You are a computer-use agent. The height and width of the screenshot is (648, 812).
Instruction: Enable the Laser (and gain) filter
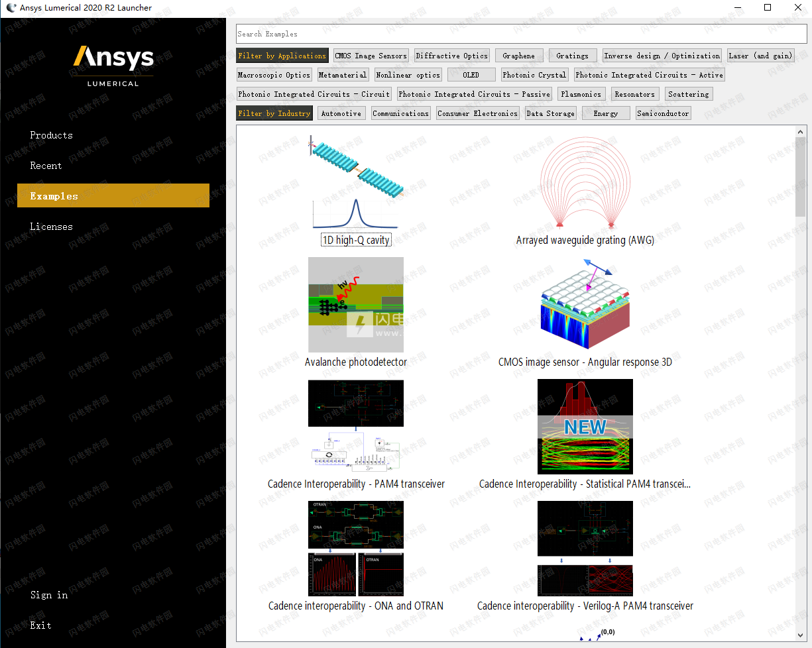point(760,56)
